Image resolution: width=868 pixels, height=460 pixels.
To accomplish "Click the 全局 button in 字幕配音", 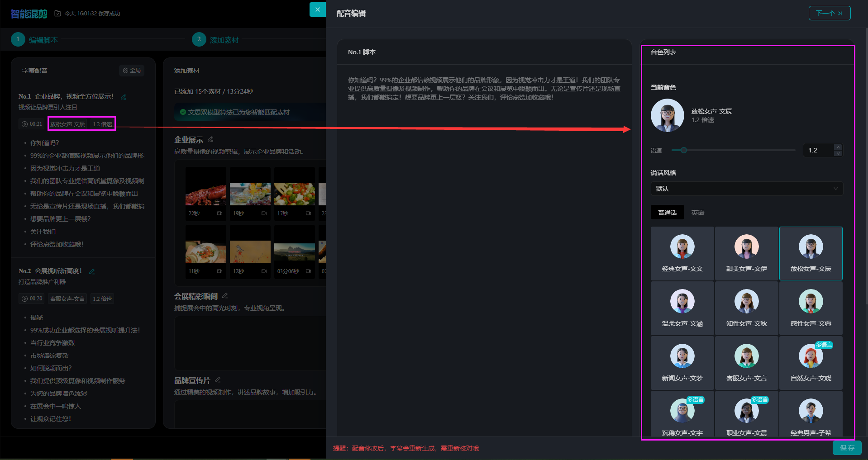I will 132,71.
